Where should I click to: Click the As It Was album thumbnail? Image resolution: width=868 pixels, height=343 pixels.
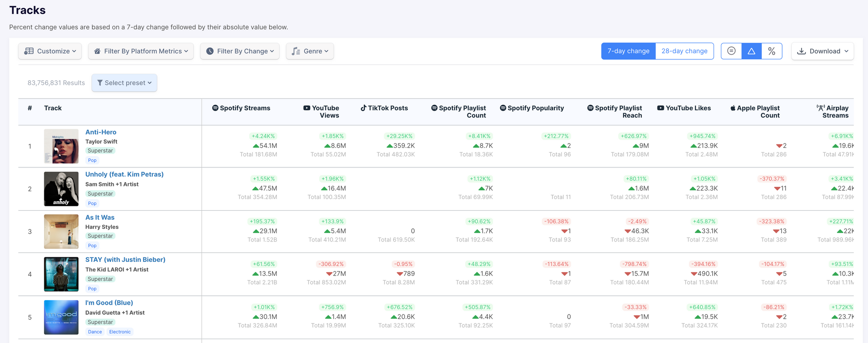[x=61, y=231]
